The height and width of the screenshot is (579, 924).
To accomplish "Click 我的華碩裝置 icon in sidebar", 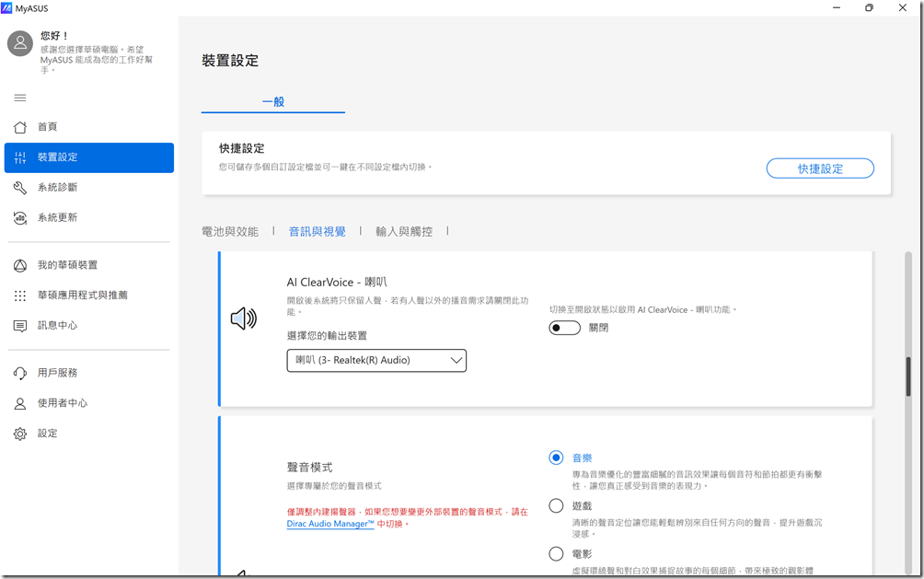I will 20,265.
